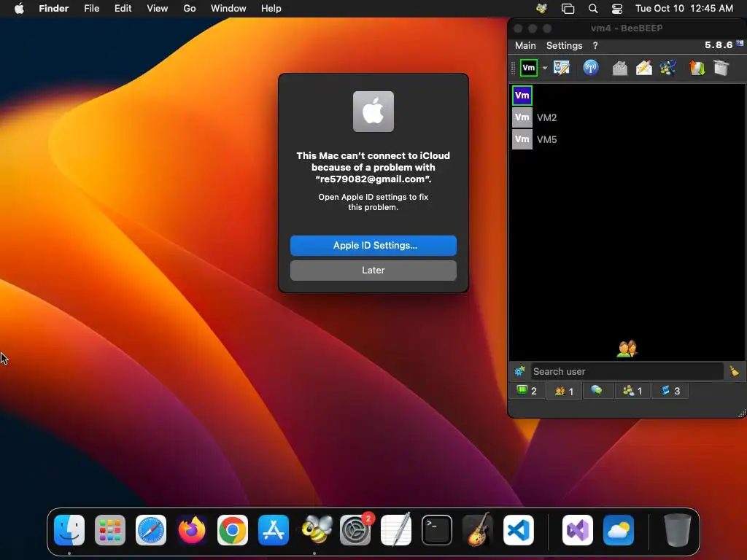Click the window mirroring icon in menu bar
747x560 pixels.
point(568,9)
